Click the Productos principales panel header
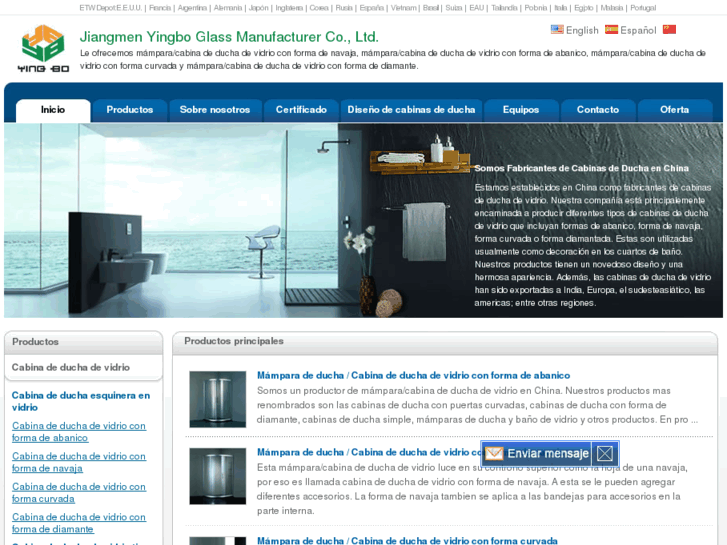 click(x=445, y=341)
